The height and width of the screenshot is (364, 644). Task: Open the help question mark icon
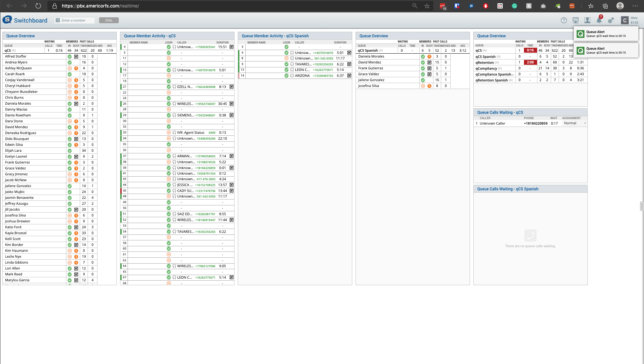pyautogui.click(x=564, y=20)
